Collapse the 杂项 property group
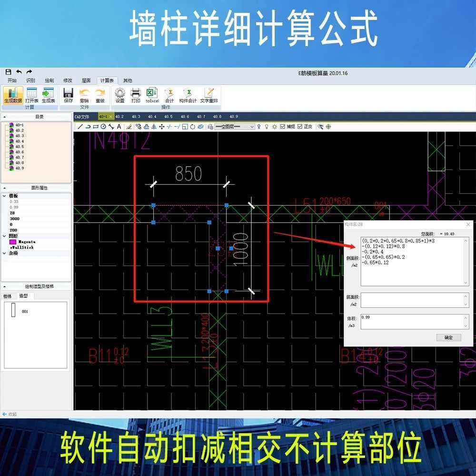 pyautogui.click(x=5, y=253)
